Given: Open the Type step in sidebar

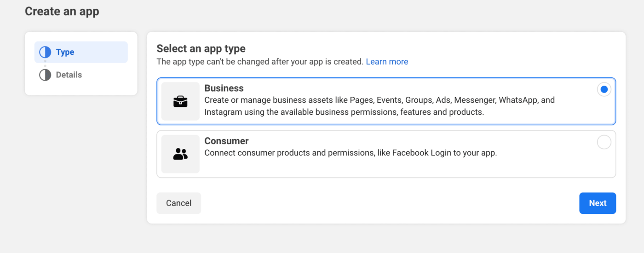Looking at the screenshot, I should [81, 52].
